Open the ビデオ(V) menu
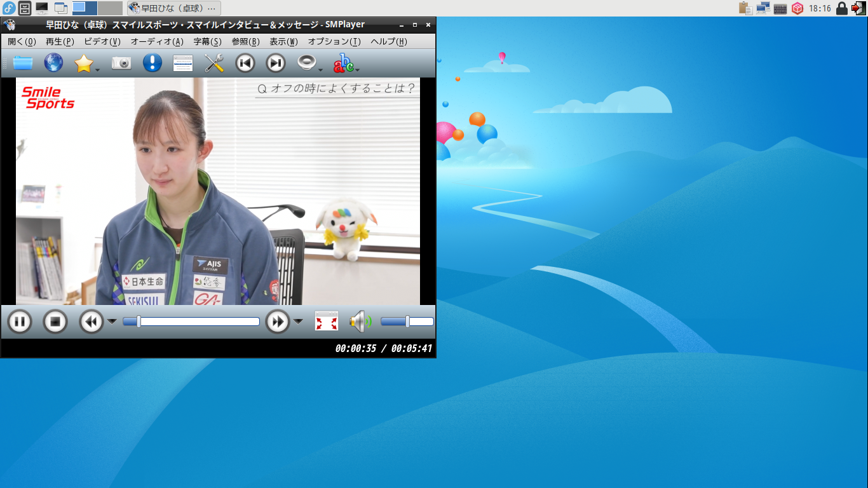This screenshot has height=488, width=868. click(x=102, y=42)
